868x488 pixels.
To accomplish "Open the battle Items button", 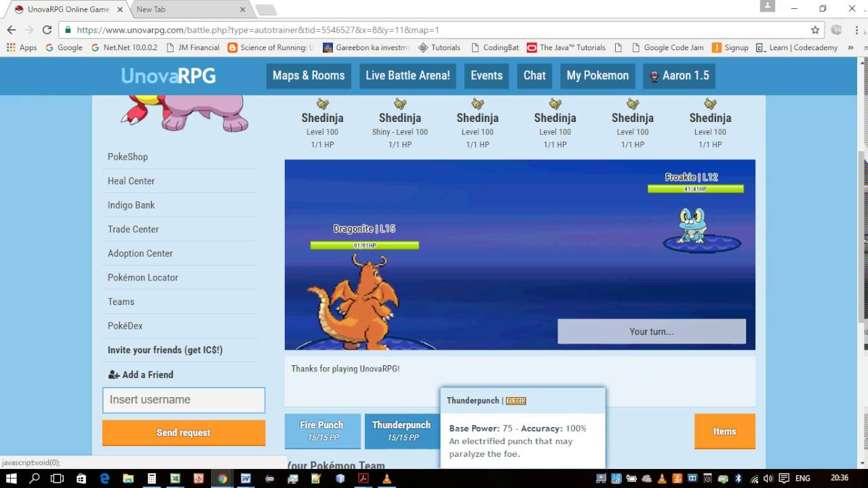I will (724, 431).
